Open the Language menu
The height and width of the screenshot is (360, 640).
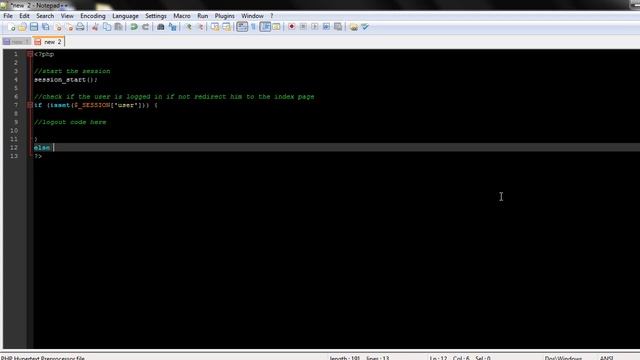tap(125, 16)
